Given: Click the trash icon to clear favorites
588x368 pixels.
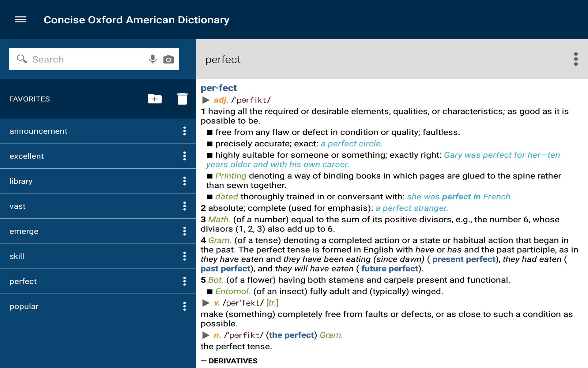Looking at the screenshot, I should pyautogui.click(x=182, y=99).
